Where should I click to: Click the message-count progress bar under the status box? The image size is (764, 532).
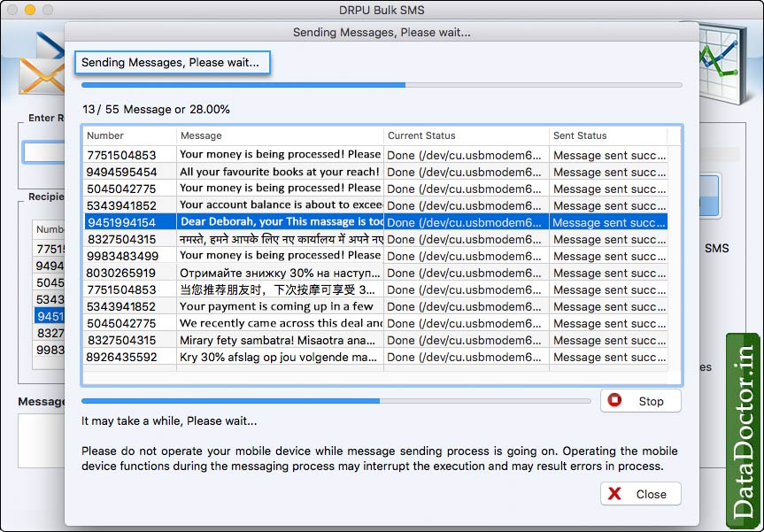(x=382, y=85)
